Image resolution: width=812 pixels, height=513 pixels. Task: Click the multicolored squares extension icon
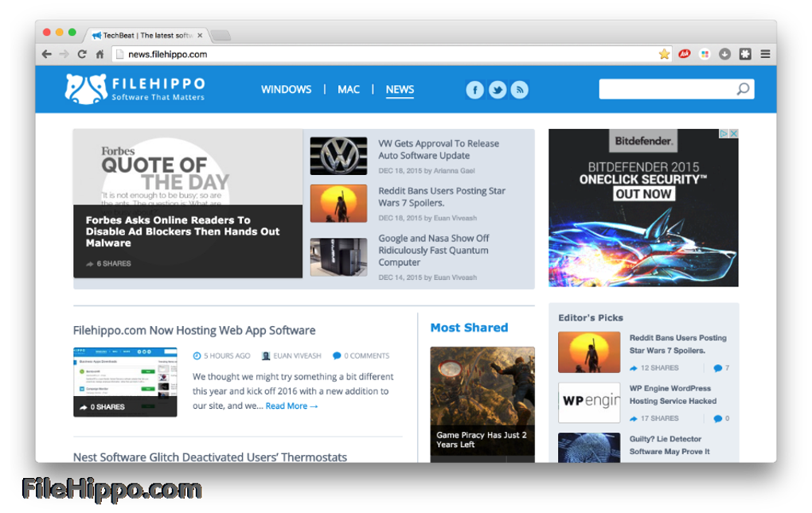point(705,54)
